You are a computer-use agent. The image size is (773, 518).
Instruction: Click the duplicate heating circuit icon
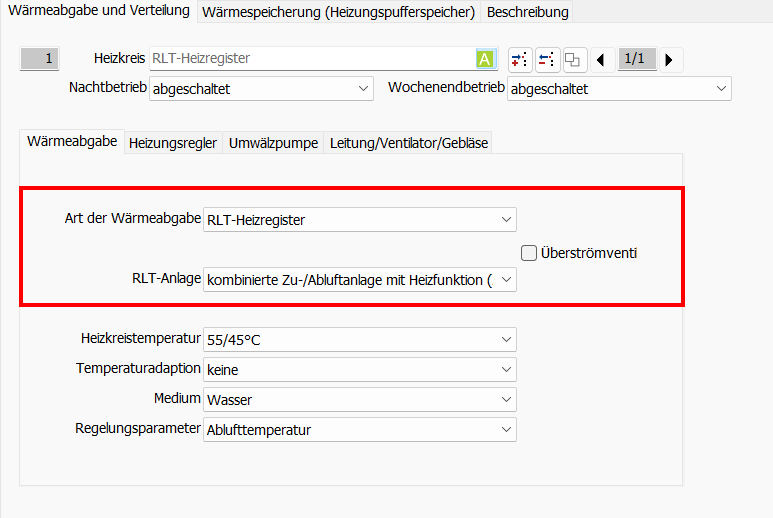(573, 59)
